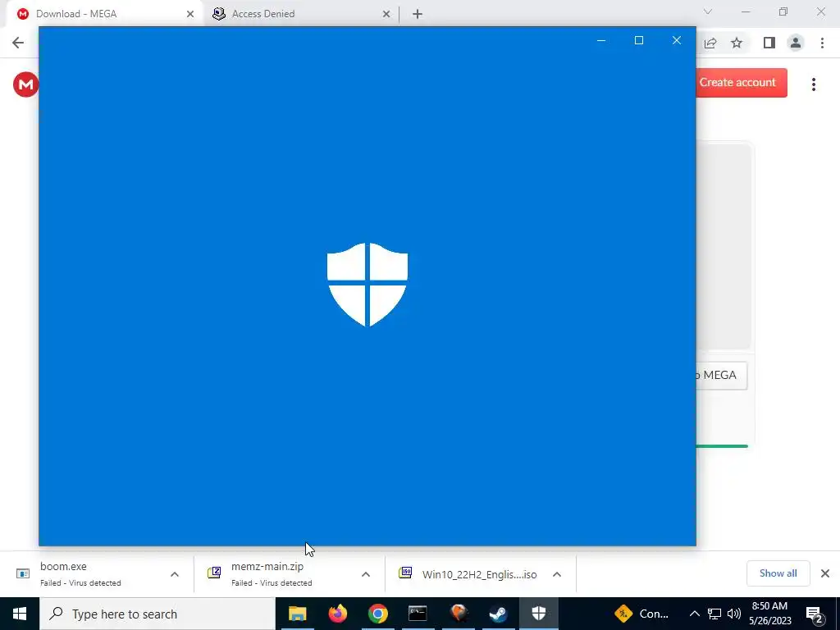
Task: Switch to the Access Denied tab
Action: 300,14
